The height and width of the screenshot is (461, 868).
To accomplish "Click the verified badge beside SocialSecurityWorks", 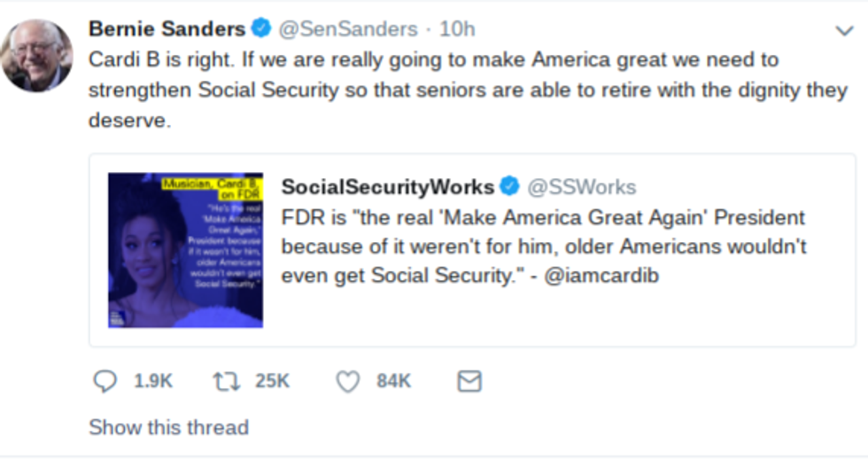I will coord(509,186).
